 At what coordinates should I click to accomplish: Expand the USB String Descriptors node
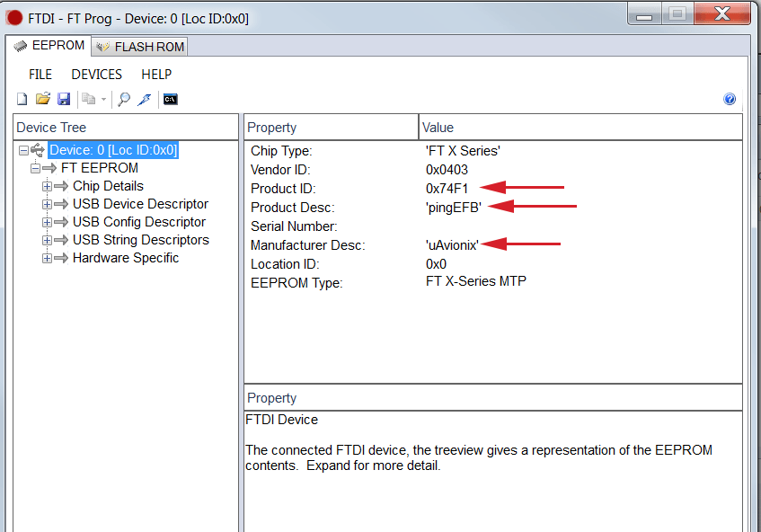(47, 240)
